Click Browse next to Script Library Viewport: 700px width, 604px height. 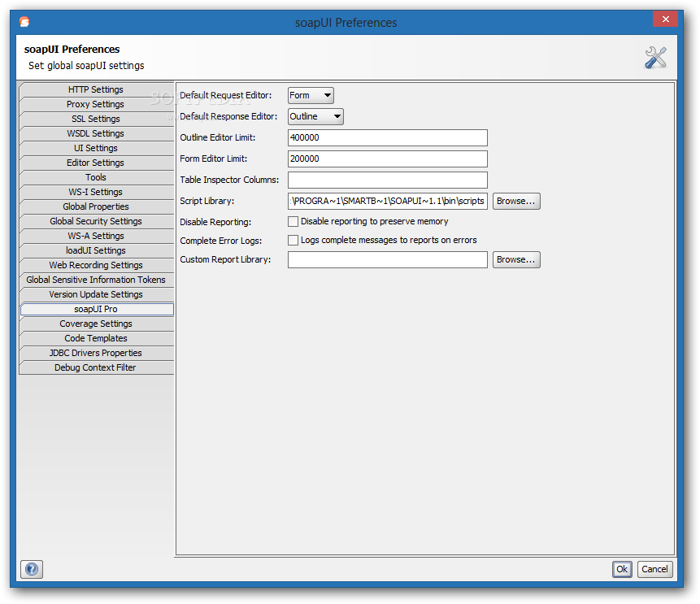click(x=516, y=202)
